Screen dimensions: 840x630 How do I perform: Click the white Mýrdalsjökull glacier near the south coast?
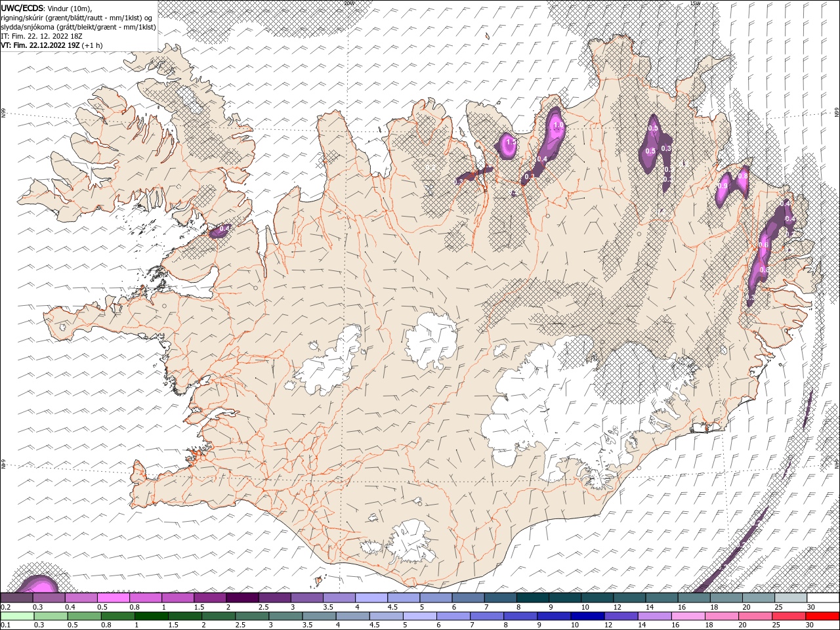click(x=410, y=543)
